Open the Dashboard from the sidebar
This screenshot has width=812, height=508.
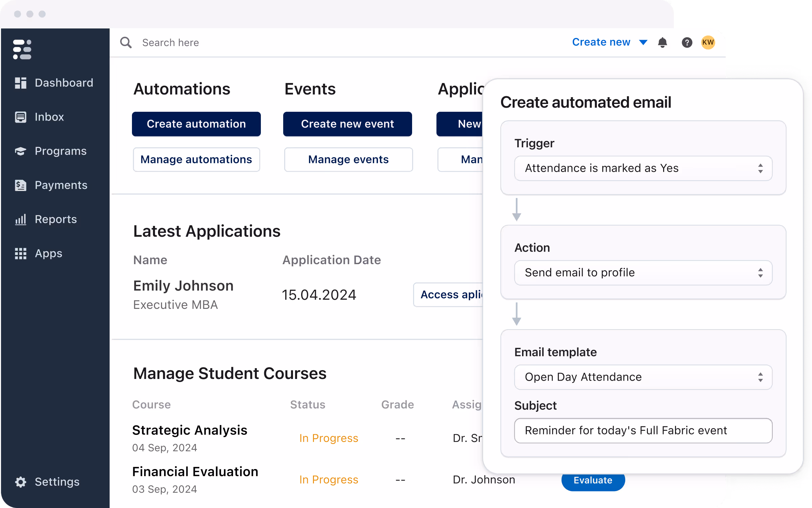pyautogui.click(x=55, y=82)
